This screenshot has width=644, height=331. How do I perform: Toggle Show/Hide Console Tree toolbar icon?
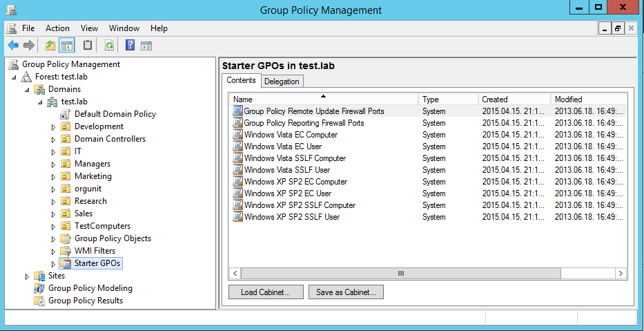66,45
